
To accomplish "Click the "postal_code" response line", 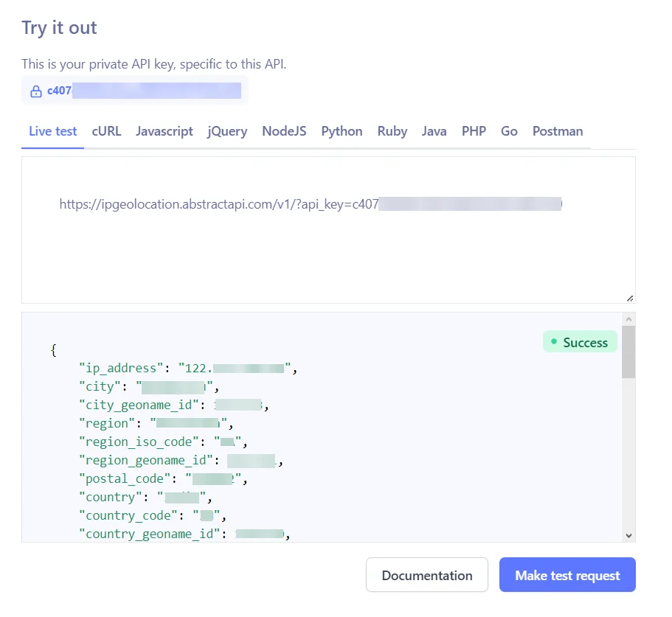I will pyautogui.click(x=163, y=478).
